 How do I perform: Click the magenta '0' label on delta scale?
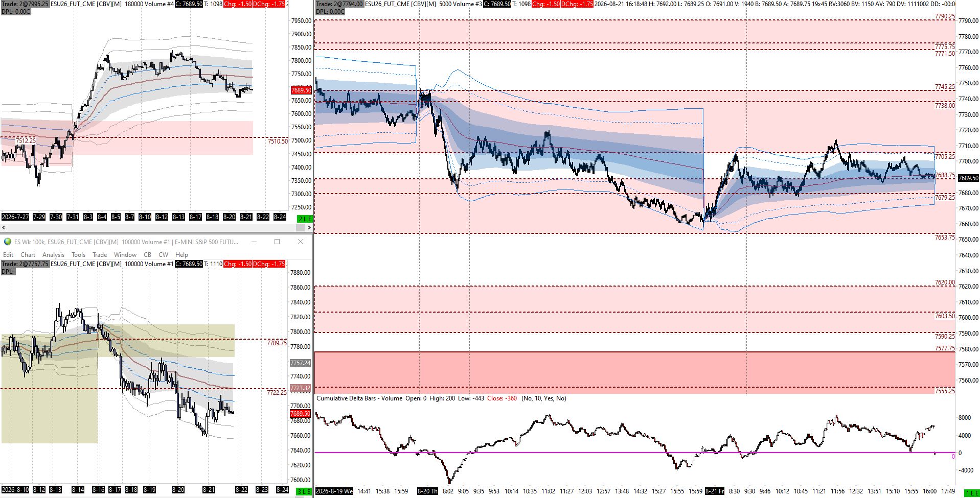coord(953,457)
